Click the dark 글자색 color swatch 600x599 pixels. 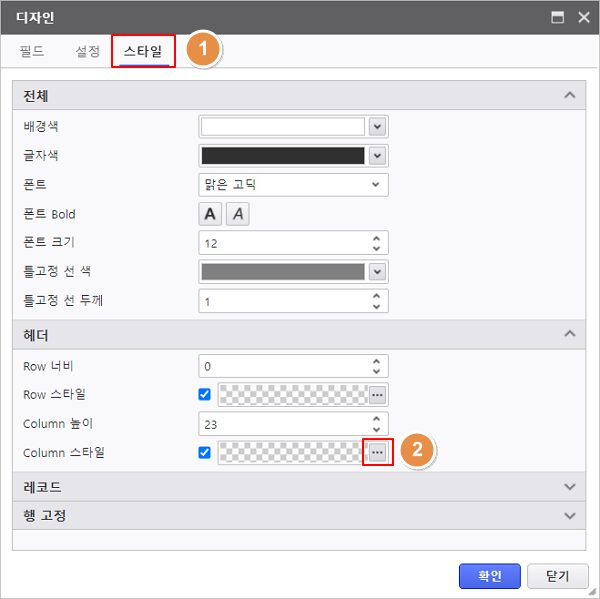(283, 156)
